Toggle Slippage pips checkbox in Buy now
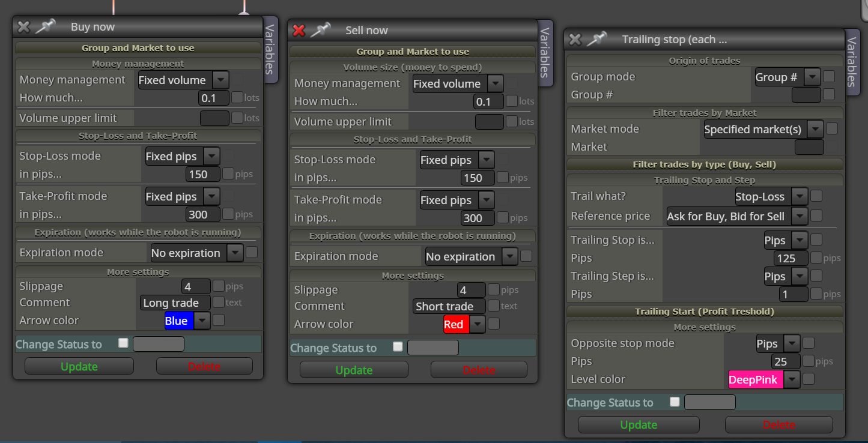Viewport: 868px width, 443px height. coord(219,286)
